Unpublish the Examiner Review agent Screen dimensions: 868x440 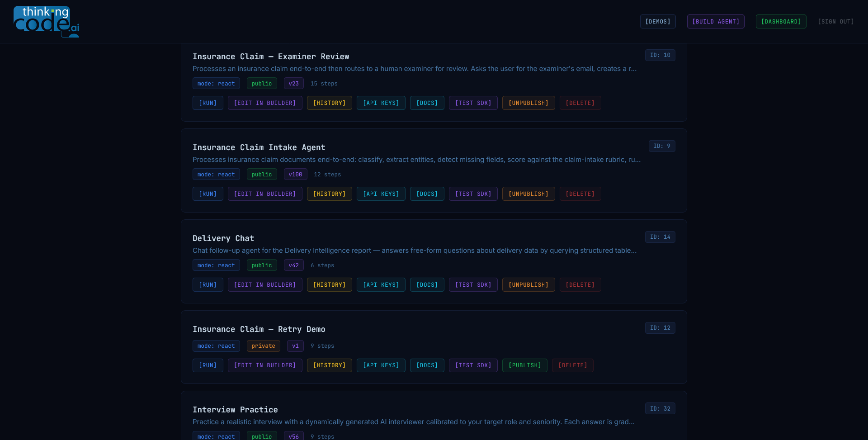click(x=528, y=103)
